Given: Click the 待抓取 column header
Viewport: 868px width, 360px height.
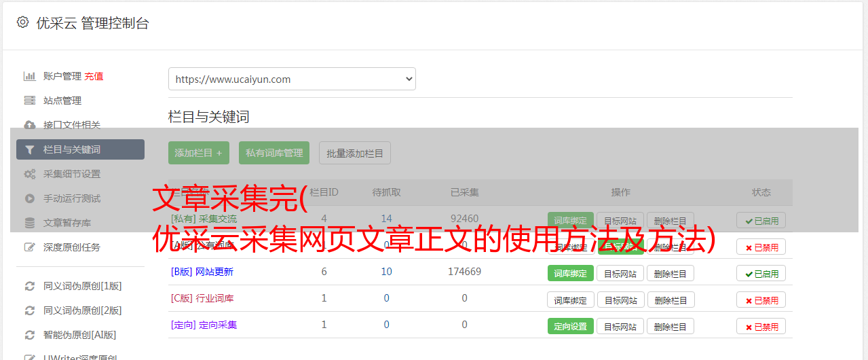Looking at the screenshot, I should [386, 192].
